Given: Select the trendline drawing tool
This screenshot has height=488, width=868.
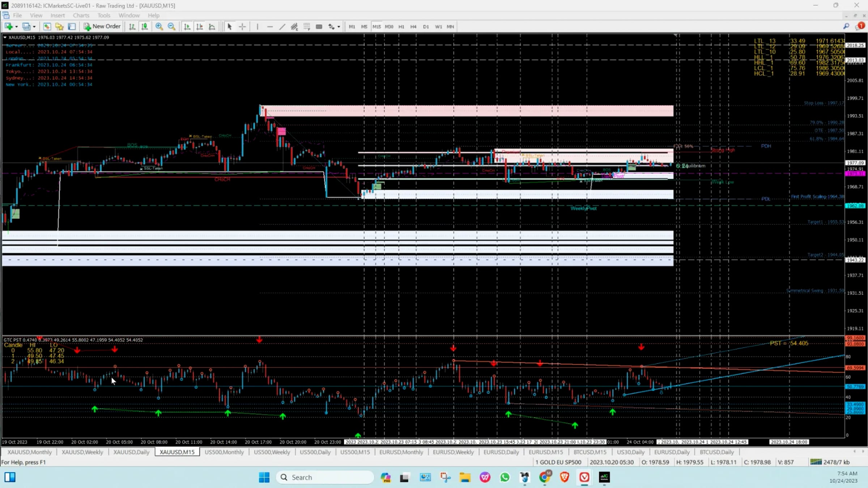Looking at the screenshot, I should tap(282, 26).
